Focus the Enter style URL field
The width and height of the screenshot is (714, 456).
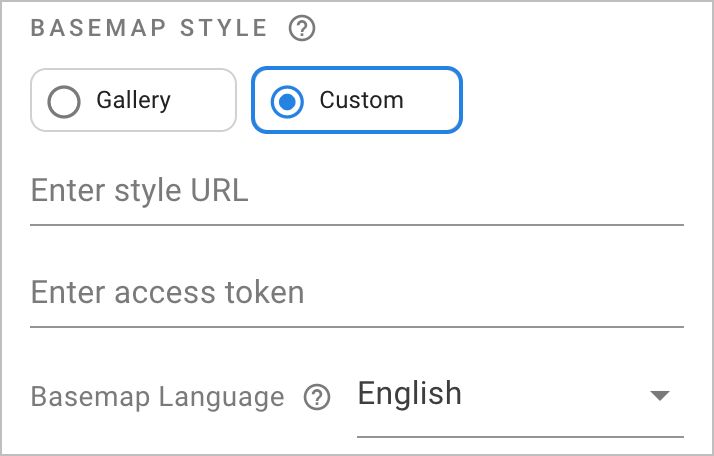coord(357,191)
